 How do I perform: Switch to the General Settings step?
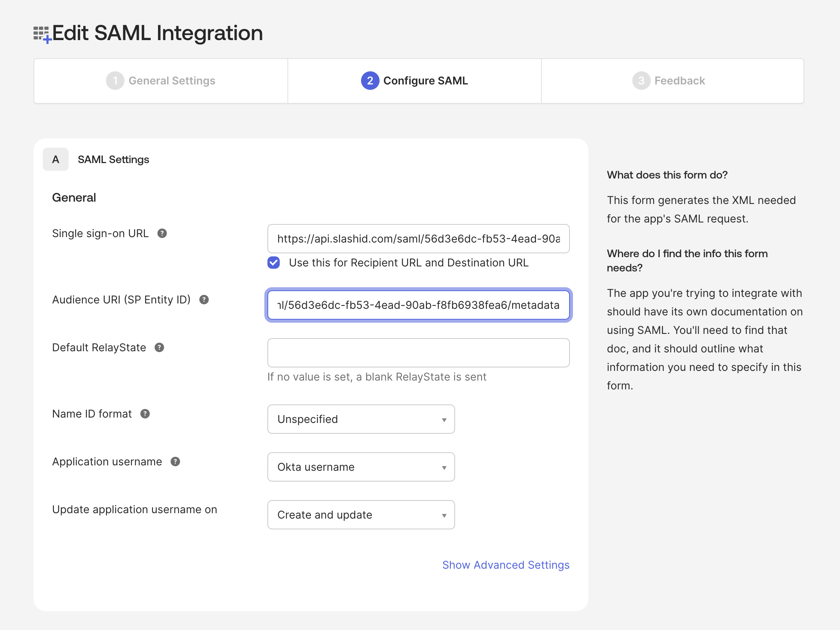pos(171,81)
